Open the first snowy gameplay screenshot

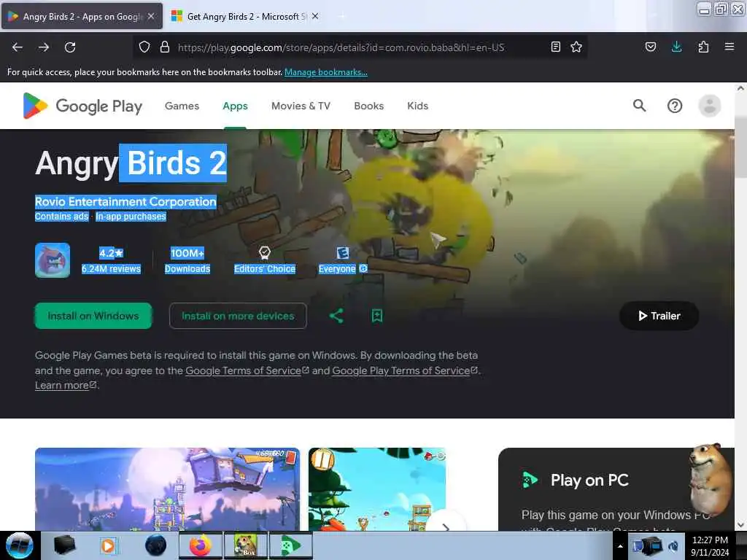[x=167, y=489]
